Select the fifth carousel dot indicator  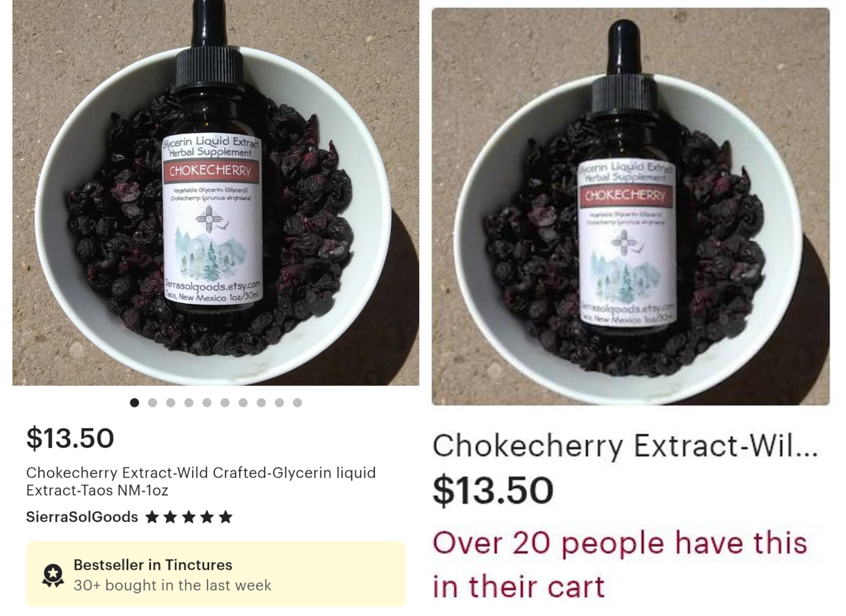207,403
